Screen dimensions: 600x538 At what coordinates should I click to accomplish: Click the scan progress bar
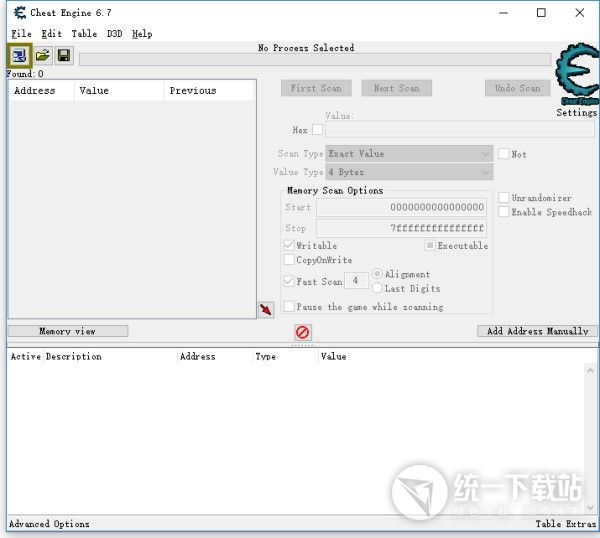click(x=315, y=60)
